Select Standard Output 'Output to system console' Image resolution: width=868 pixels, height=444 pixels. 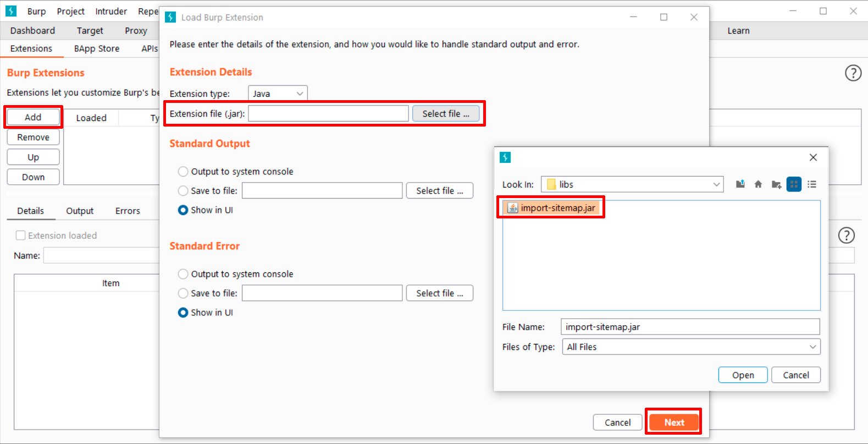[183, 172]
